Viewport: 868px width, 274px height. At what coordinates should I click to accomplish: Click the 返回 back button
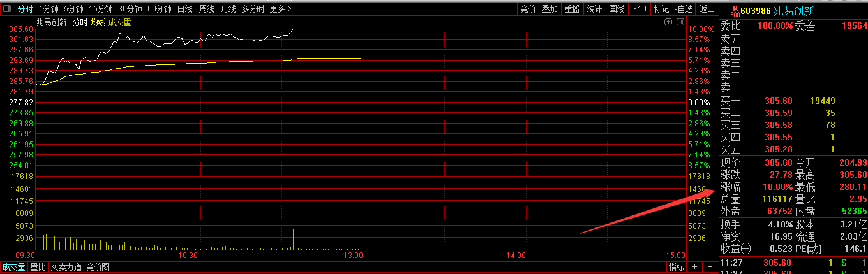(707, 9)
